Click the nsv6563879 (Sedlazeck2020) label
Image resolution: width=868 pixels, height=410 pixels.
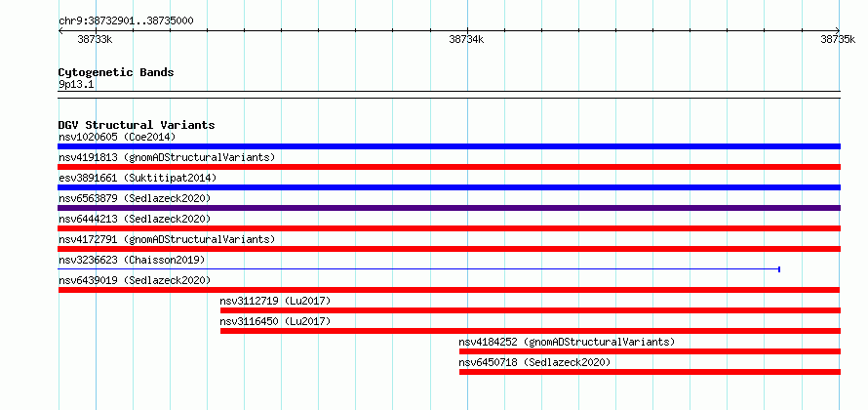(135, 198)
